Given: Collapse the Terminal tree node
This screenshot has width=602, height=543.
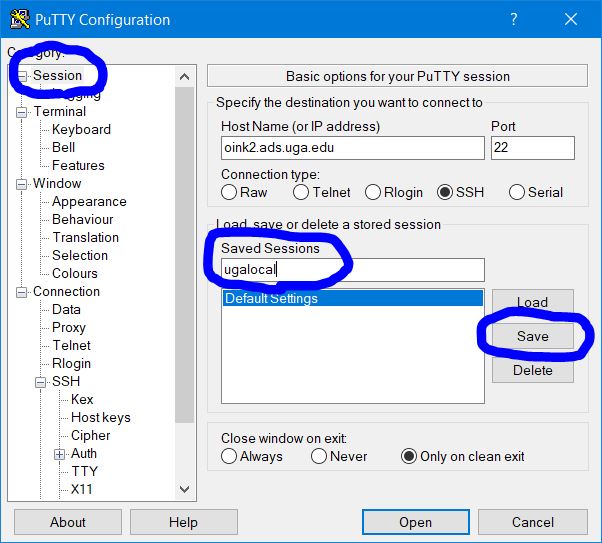Looking at the screenshot, I should (22, 112).
